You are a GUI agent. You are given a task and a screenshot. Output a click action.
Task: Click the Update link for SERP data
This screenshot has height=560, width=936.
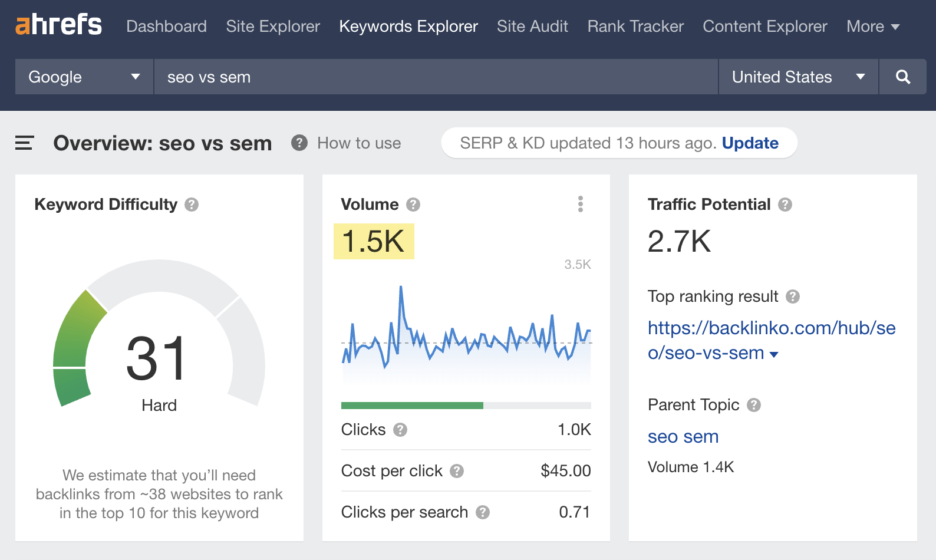click(750, 143)
